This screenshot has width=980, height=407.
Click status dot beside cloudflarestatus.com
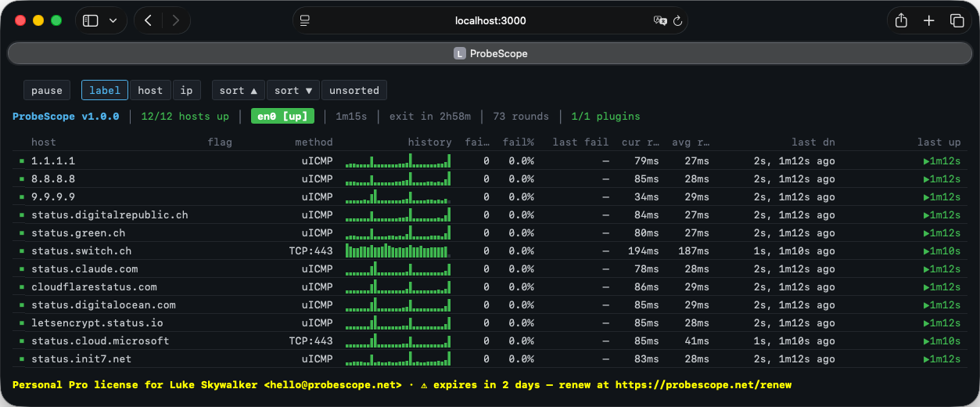[23, 287]
